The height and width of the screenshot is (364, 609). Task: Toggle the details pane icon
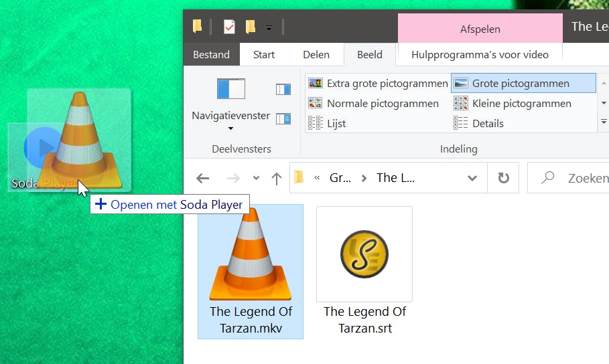(x=283, y=118)
